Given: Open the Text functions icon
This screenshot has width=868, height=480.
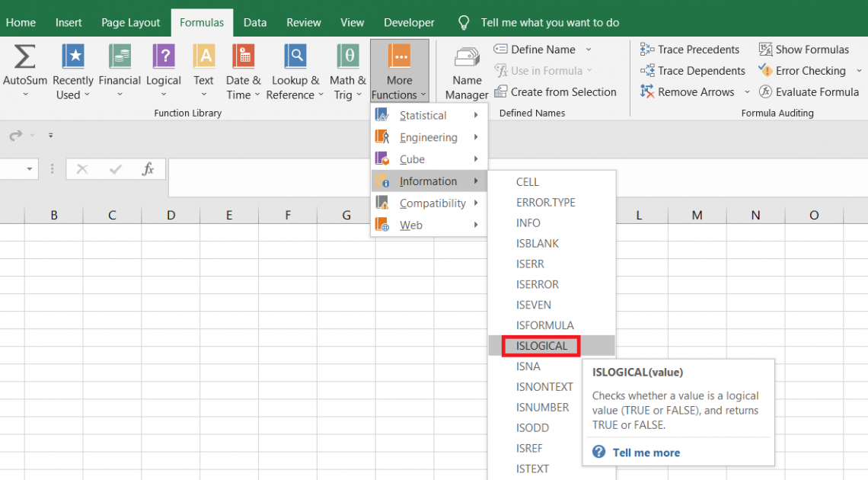Looking at the screenshot, I should pos(203,57).
